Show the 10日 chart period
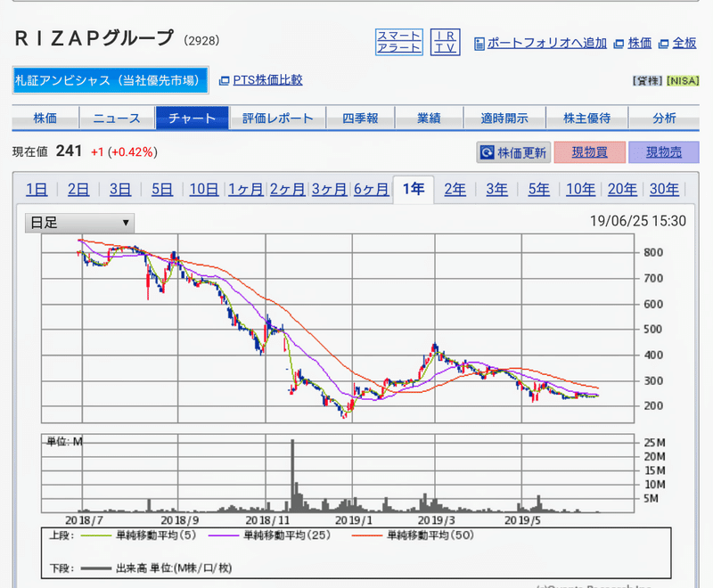 pos(204,189)
